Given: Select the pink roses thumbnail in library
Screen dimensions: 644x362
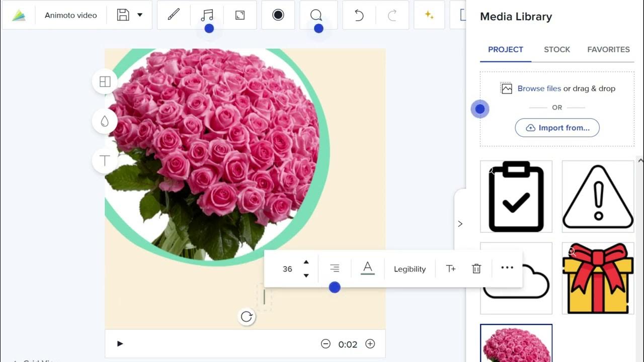Looking at the screenshot, I should point(516,343).
